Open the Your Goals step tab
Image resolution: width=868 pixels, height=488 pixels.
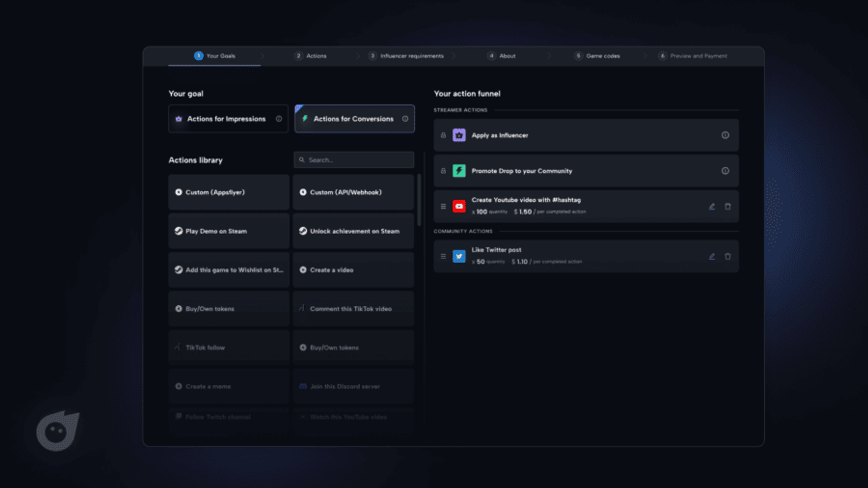coord(215,56)
